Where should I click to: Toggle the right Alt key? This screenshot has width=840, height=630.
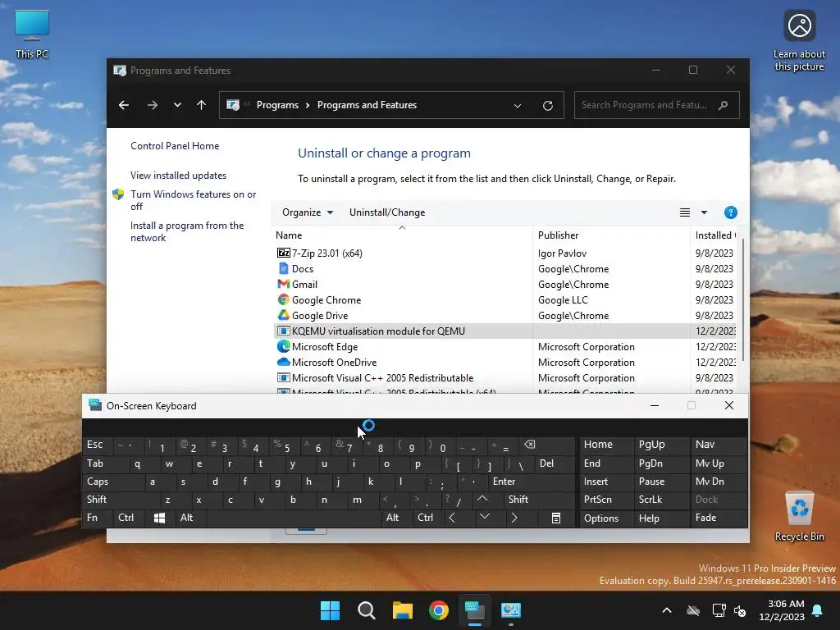click(x=397, y=518)
